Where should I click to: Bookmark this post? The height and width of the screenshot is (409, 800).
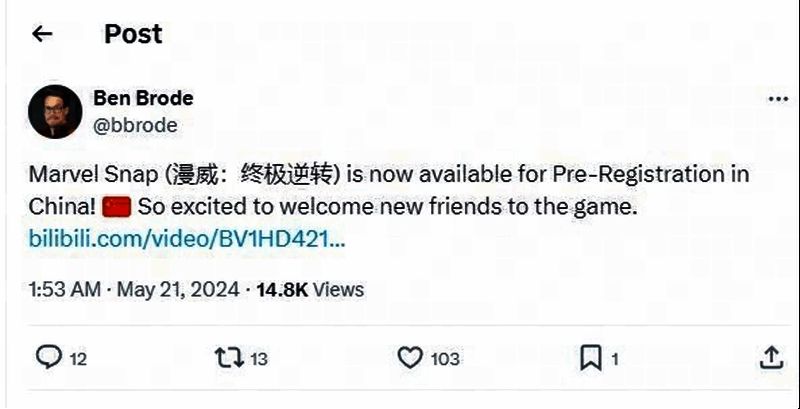pos(591,358)
